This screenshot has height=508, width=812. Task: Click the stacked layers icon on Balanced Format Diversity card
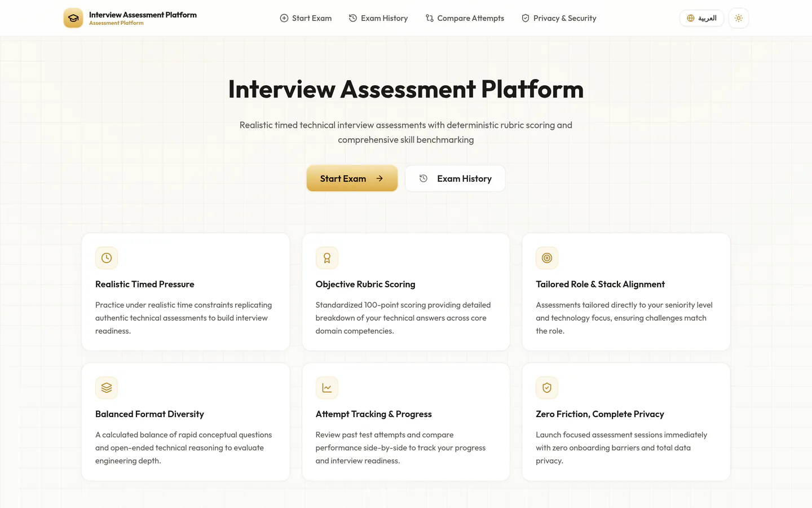click(x=107, y=388)
